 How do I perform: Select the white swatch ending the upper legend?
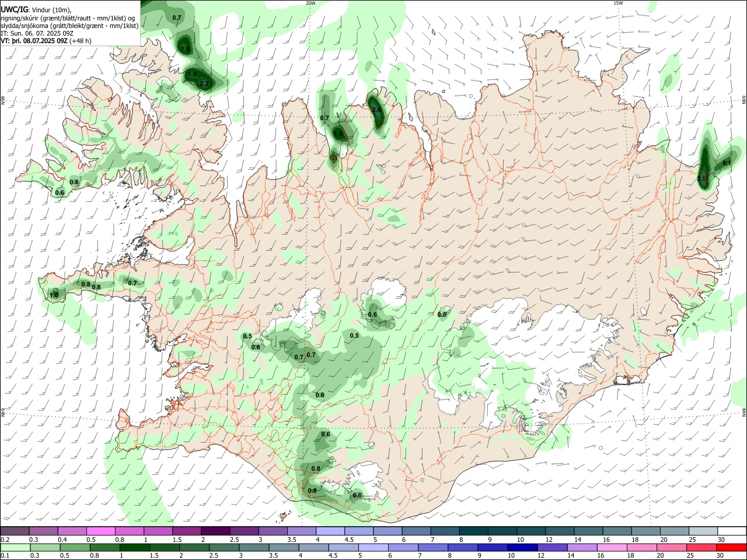click(731, 531)
